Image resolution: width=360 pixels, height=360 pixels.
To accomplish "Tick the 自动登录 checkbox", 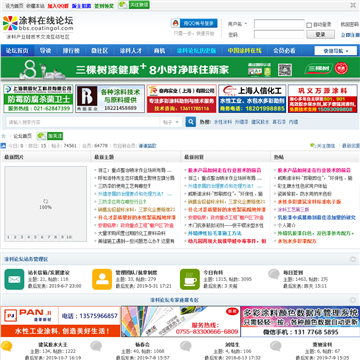I will (309, 25).
